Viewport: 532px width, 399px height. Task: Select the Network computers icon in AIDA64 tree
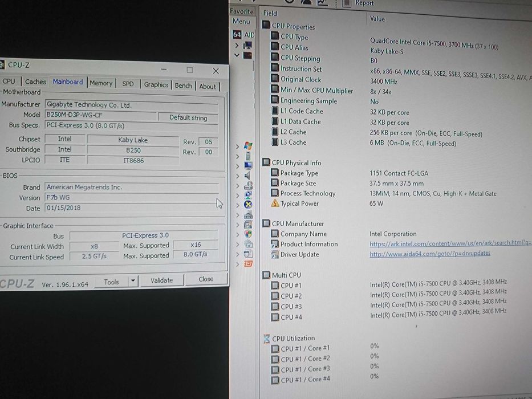tap(248, 195)
